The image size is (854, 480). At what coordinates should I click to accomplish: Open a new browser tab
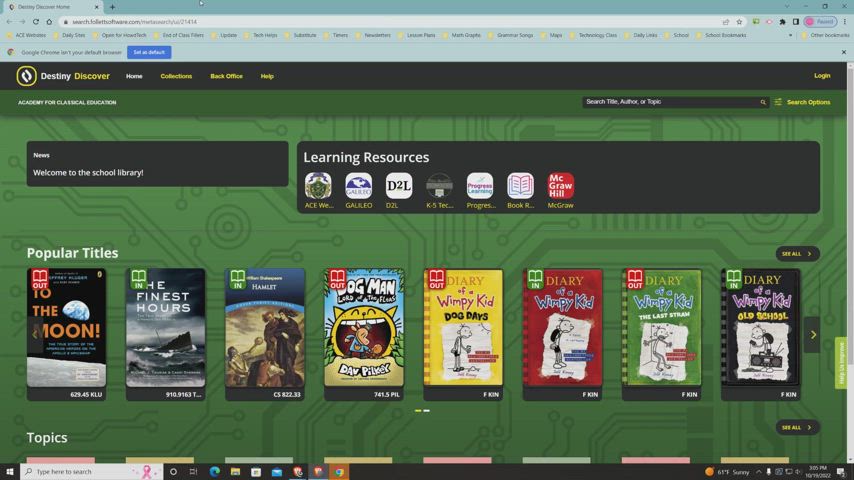(x=112, y=7)
